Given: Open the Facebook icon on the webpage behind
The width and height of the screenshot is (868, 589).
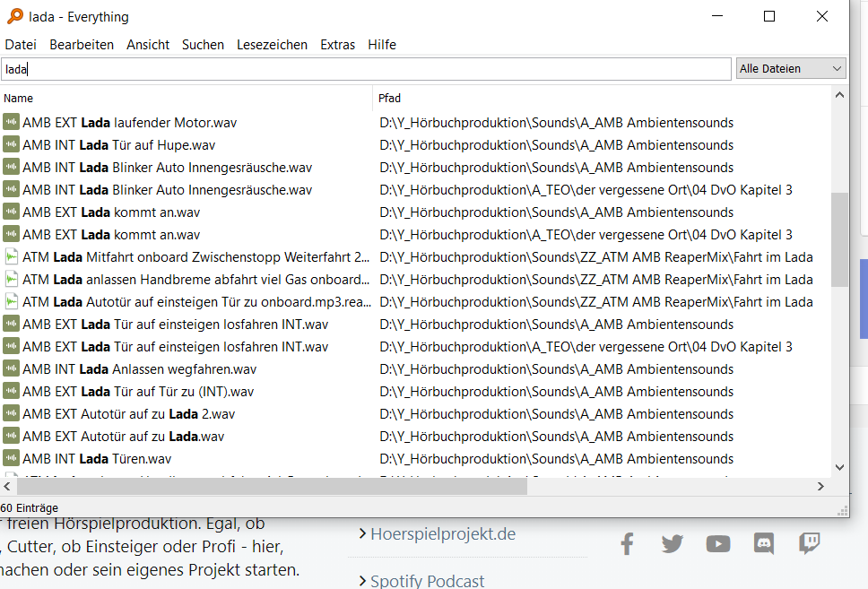Looking at the screenshot, I should tap(627, 543).
